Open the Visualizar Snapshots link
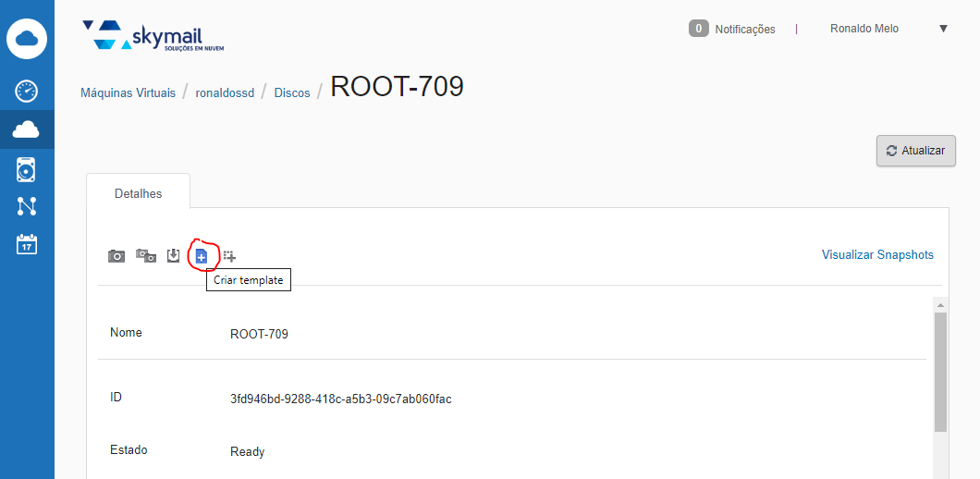Screen dimensions: 980x479 tap(876, 255)
